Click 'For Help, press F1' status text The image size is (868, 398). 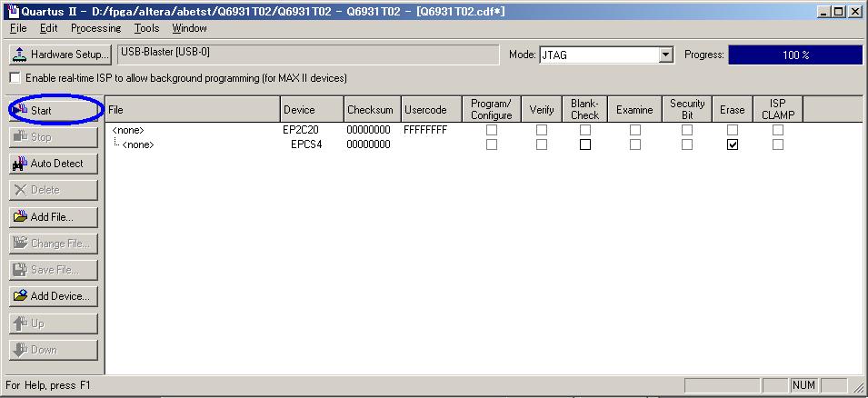coord(47,385)
